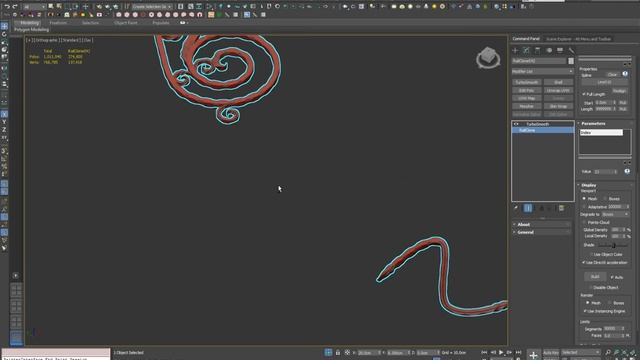Switch to the Populate ribbon tab
640x360 pixels.
pos(161,23)
